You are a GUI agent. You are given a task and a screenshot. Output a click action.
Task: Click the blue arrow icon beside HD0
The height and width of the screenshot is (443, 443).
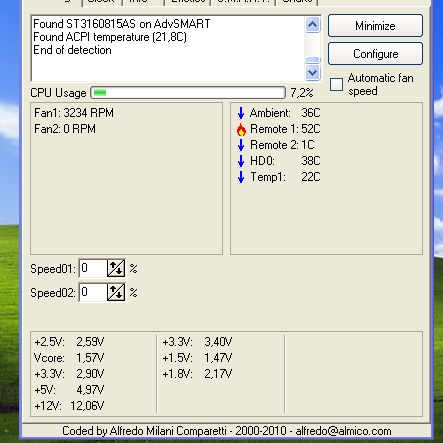tap(241, 161)
